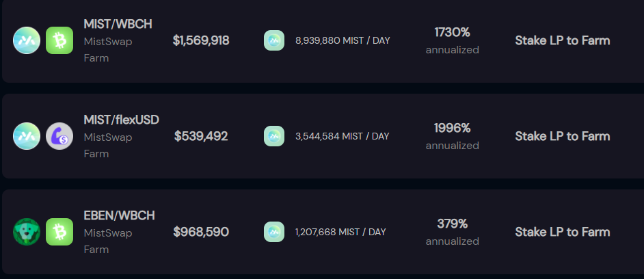Stake LP to Farm for EBEN/WBCH
Image resolution: width=644 pixels, height=279 pixels.
[x=562, y=232]
